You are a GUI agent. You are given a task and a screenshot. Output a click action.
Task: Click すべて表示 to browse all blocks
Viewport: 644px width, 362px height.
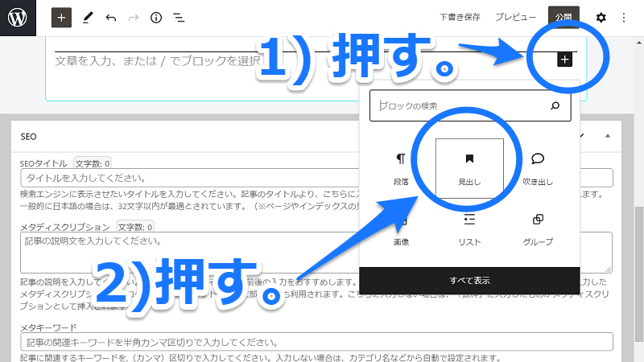[469, 280]
